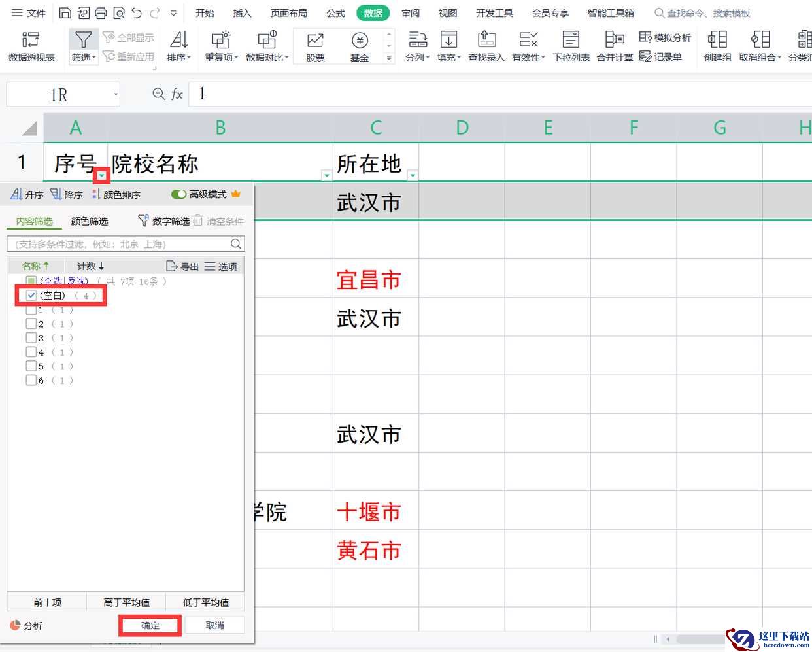Check the checkbox for value 2
This screenshot has height=652, width=812.
31,324
